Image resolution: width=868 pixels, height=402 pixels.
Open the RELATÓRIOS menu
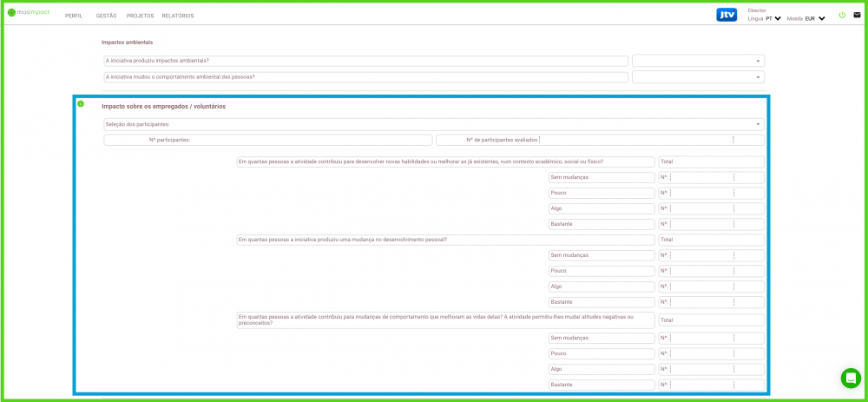[178, 16]
